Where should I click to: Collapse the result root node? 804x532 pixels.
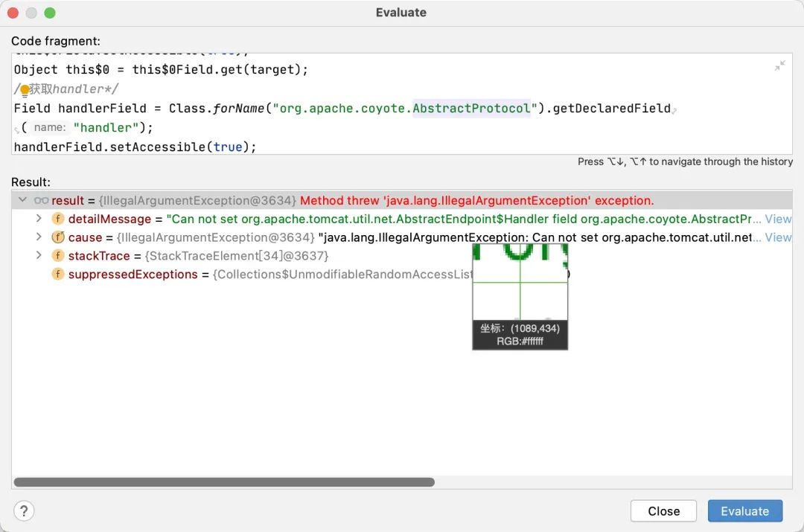pyautogui.click(x=22, y=200)
